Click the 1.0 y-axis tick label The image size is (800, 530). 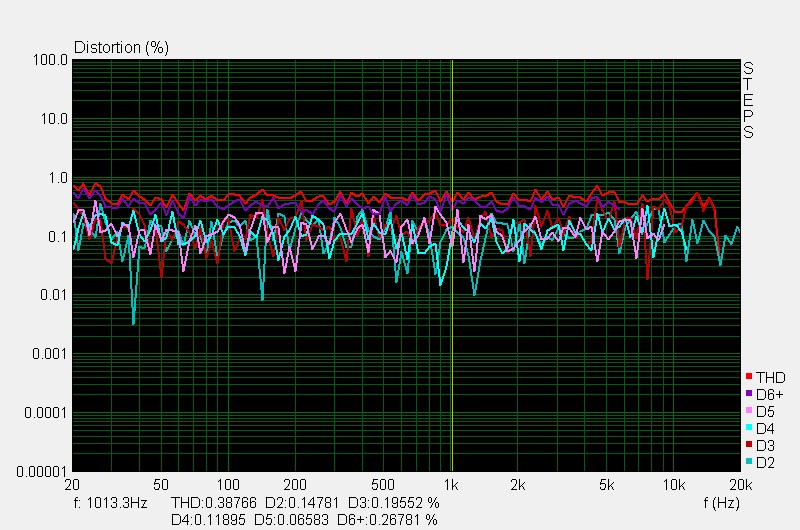[x=58, y=178]
